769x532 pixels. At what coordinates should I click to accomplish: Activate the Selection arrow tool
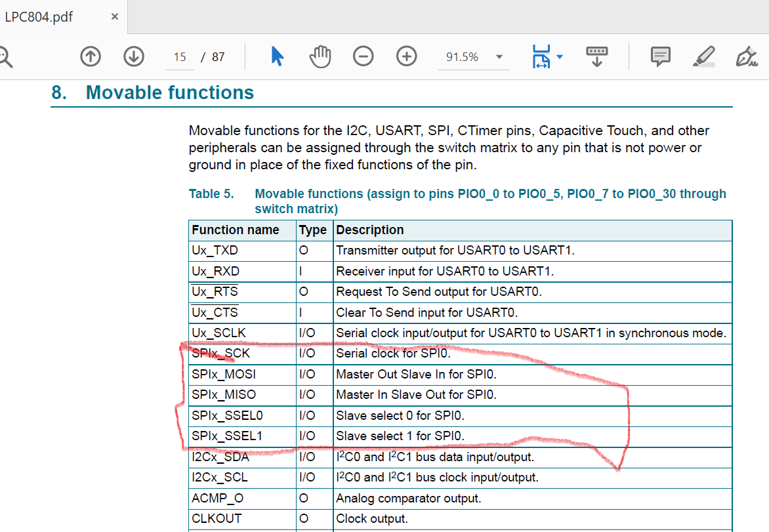[x=277, y=56]
